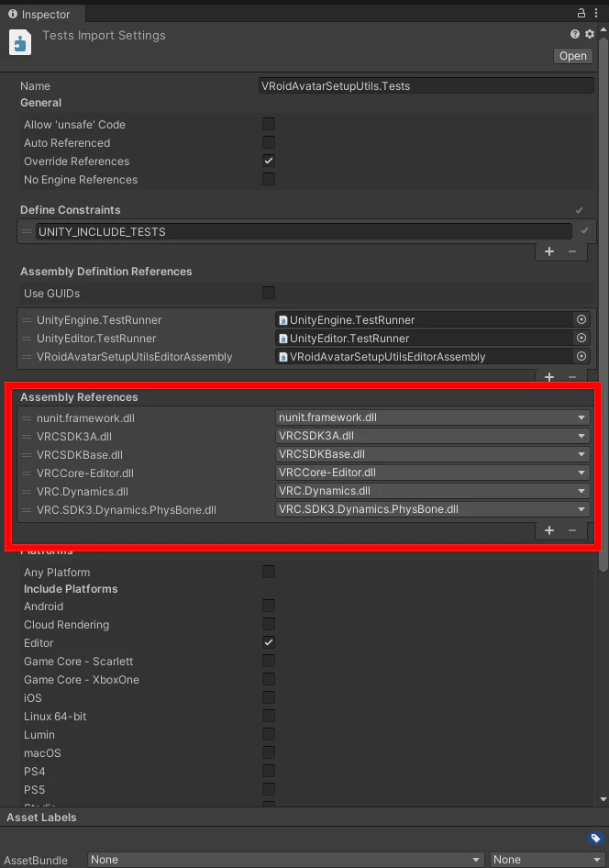Image resolution: width=609 pixels, height=868 pixels.
Task: Uncheck Override References
Action: coord(269,161)
